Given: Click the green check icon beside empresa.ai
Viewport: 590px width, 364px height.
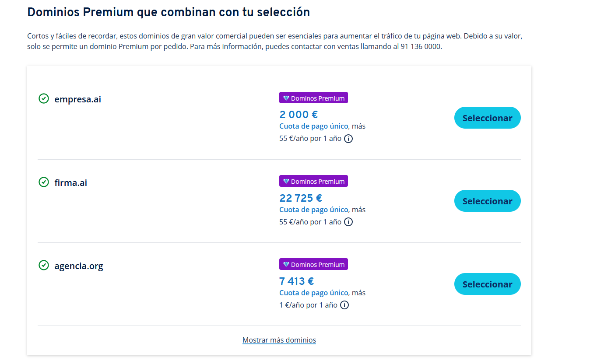Looking at the screenshot, I should pyautogui.click(x=44, y=99).
